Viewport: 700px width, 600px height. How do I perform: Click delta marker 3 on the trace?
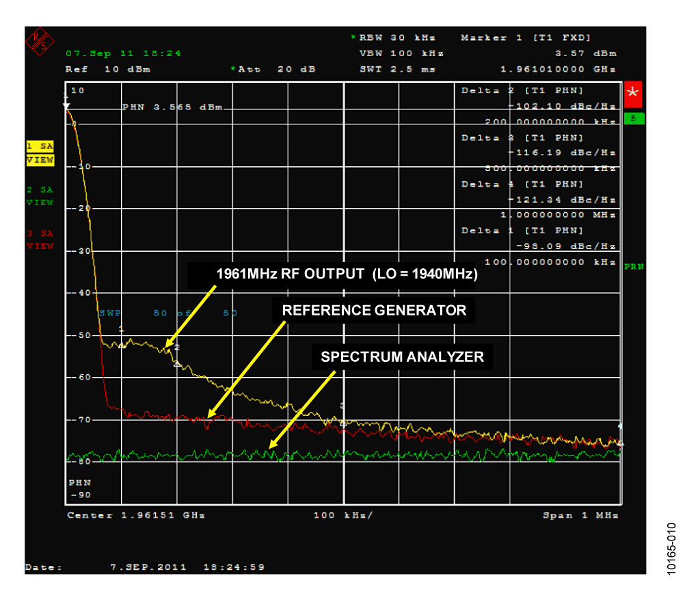[x=343, y=423]
